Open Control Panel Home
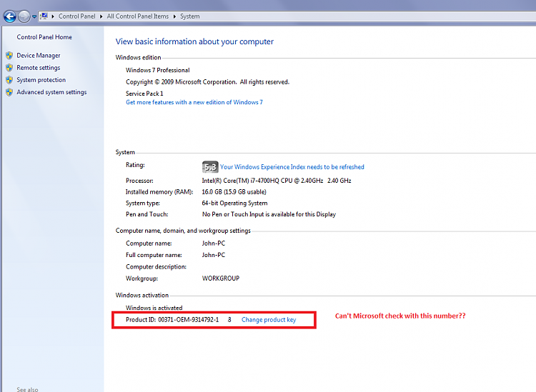 tap(44, 37)
